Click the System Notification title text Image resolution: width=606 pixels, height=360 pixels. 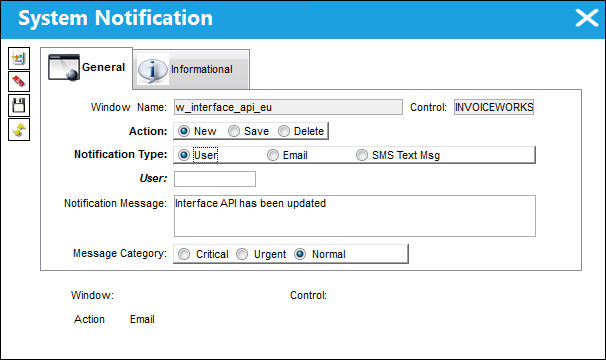pos(115,18)
